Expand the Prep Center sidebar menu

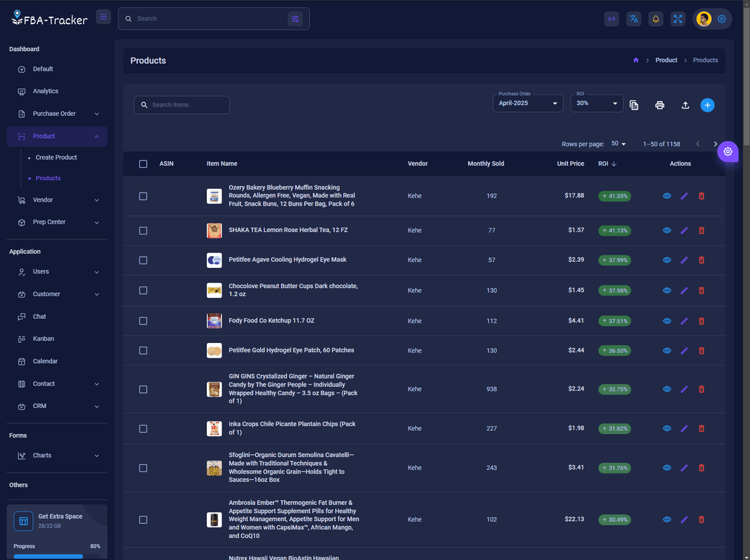[x=57, y=222]
